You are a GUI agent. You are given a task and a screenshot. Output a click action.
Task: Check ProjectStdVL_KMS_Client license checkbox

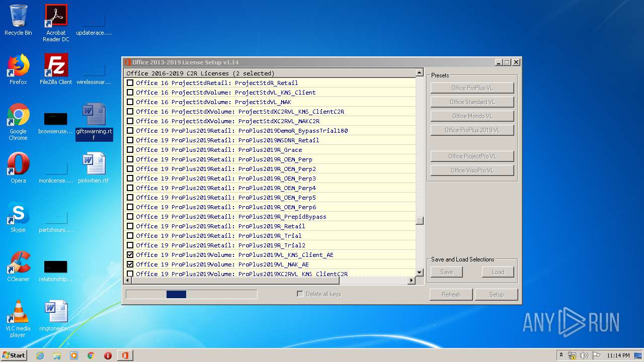(130, 93)
